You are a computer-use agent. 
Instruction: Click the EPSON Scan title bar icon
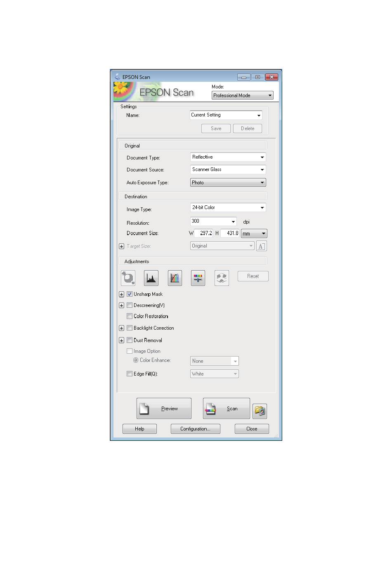[x=117, y=77]
